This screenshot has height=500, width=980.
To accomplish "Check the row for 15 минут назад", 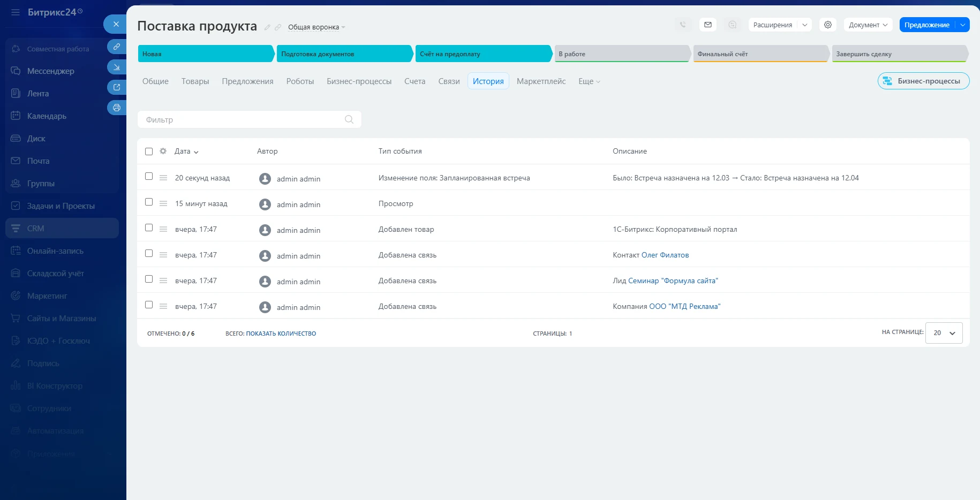I will pyautogui.click(x=149, y=202).
